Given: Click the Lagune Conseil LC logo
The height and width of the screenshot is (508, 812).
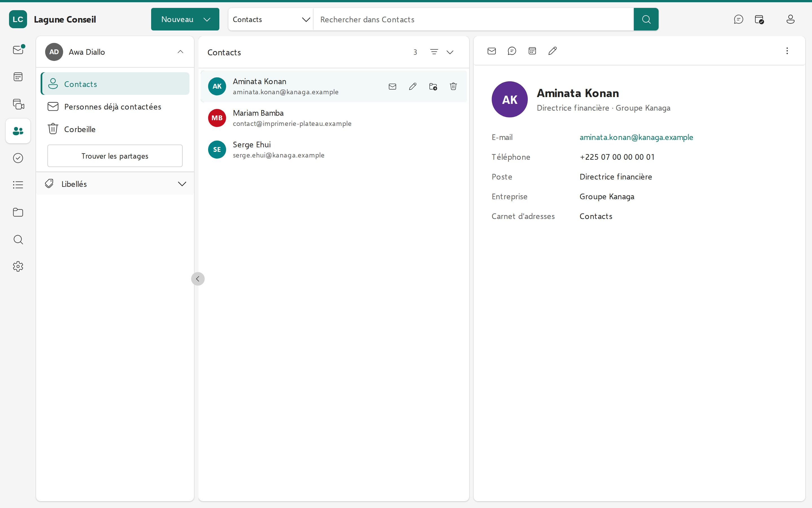Looking at the screenshot, I should pyautogui.click(x=18, y=19).
